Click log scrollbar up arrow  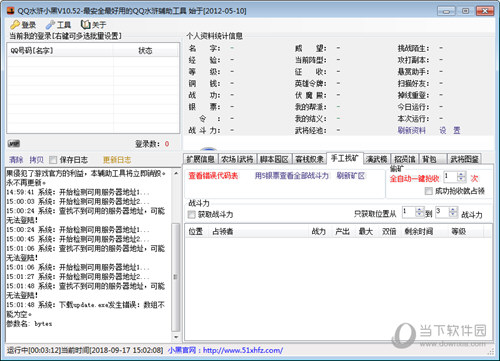pyautogui.click(x=176, y=173)
